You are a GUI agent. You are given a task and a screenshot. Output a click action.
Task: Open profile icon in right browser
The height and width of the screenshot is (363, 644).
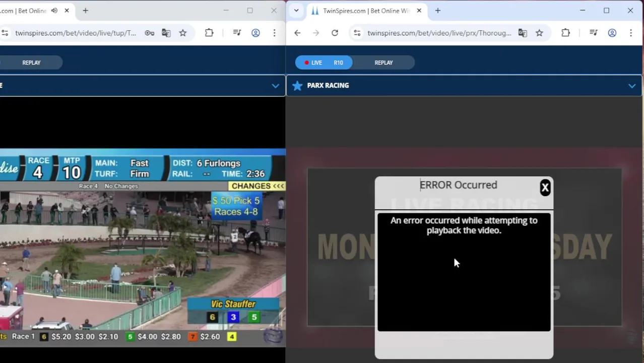(612, 33)
